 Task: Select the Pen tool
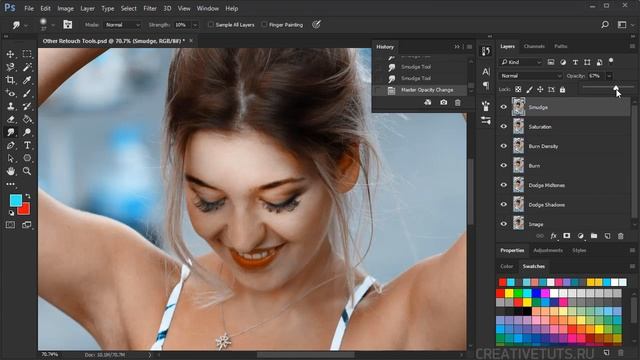pos(11,145)
